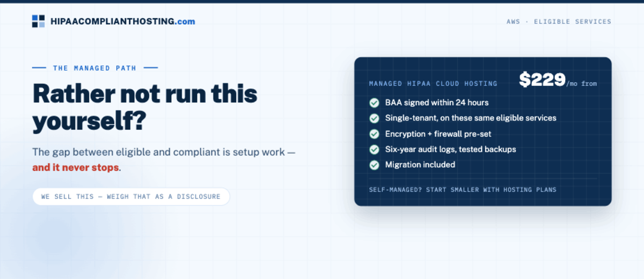This screenshot has height=279, width=644.
Task: Click the HIPAACOMPLIANTHOSTING.com square logo icon
Action: 39,21
